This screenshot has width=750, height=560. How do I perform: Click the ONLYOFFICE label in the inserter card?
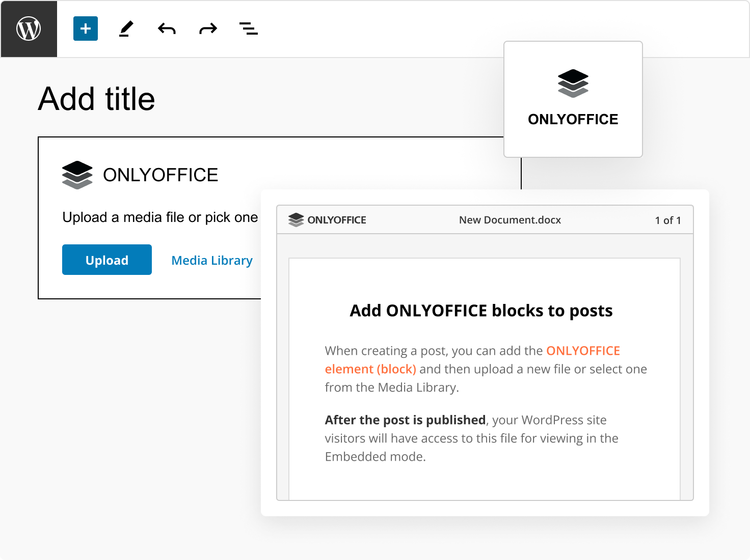click(573, 119)
